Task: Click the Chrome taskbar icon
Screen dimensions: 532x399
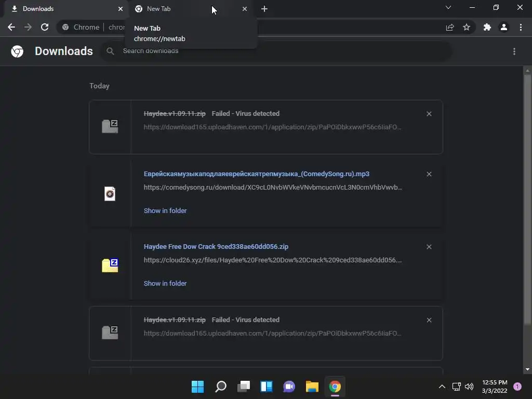Action: coord(335,387)
